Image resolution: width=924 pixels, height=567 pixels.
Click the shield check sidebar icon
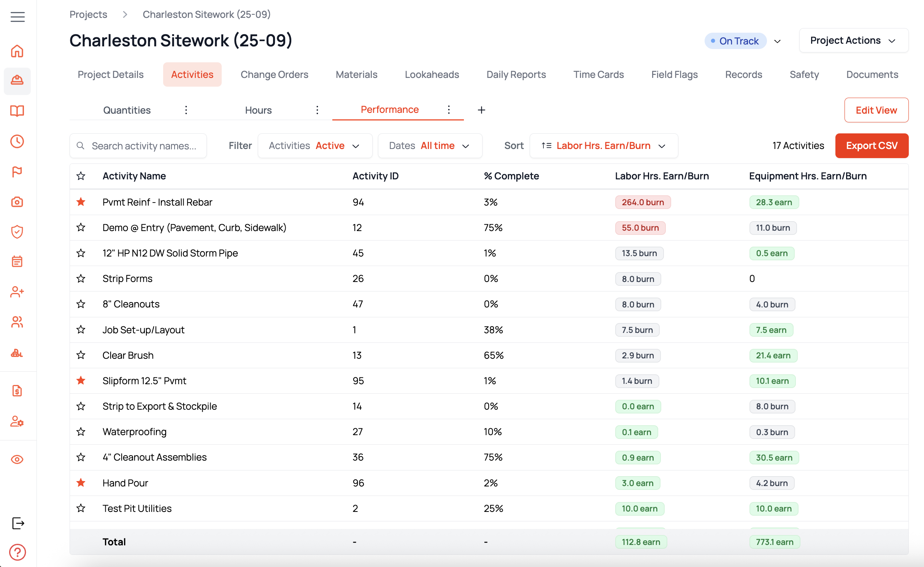point(17,231)
